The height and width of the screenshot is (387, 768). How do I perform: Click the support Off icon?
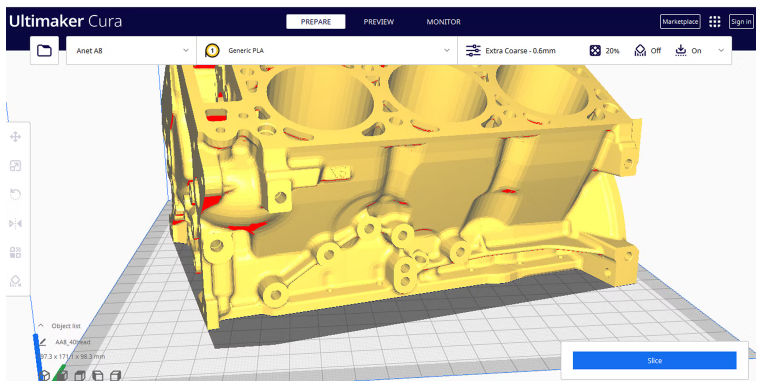[x=640, y=50]
